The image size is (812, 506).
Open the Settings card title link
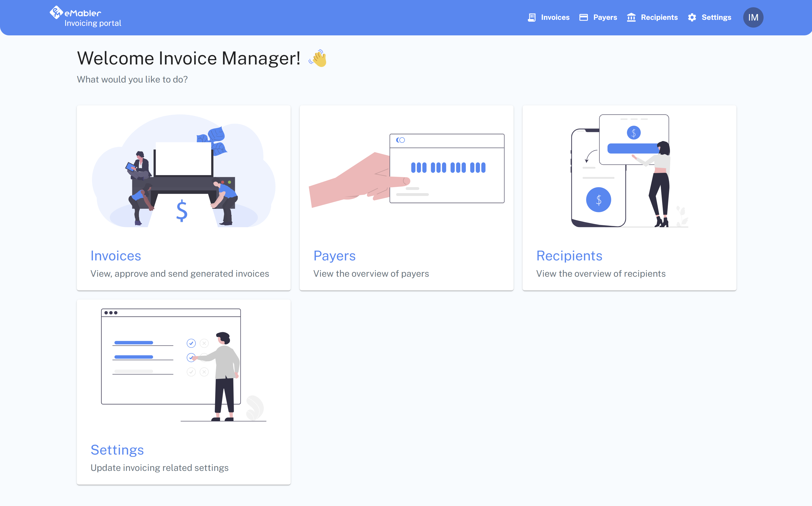(x=117, y=450)
